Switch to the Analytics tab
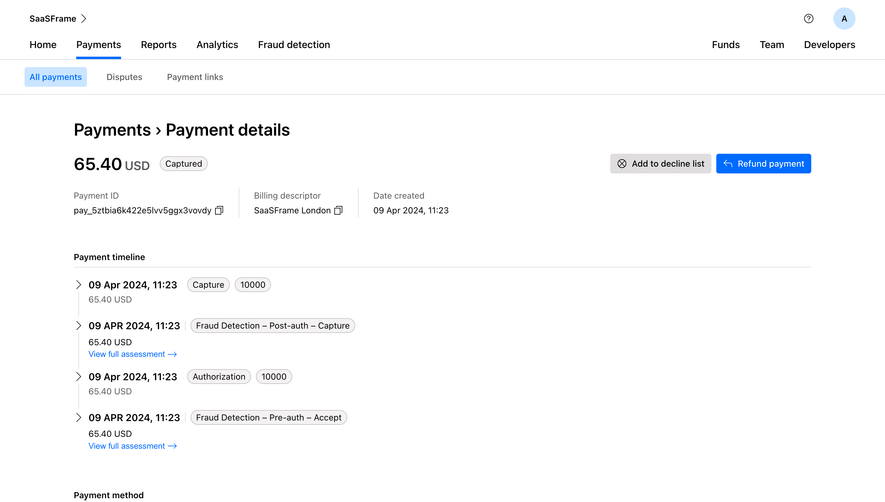 pos(217,45)
